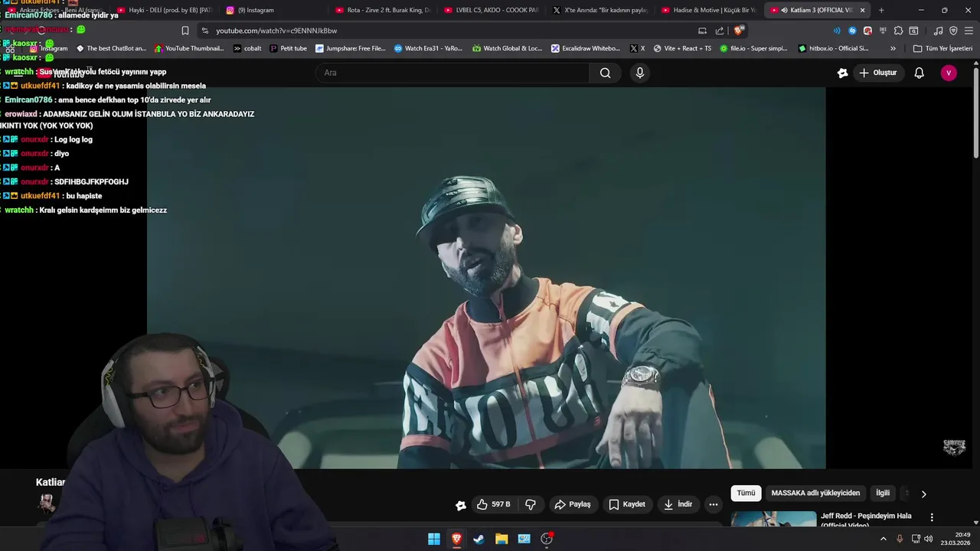Open OBS Studio from the taskbar

[x=547, y=539]
